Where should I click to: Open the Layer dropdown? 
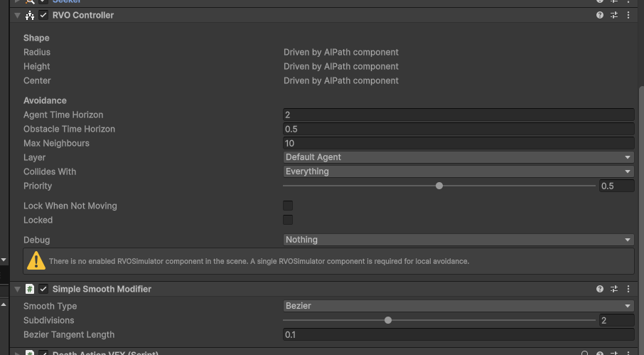tap(458, 157)
